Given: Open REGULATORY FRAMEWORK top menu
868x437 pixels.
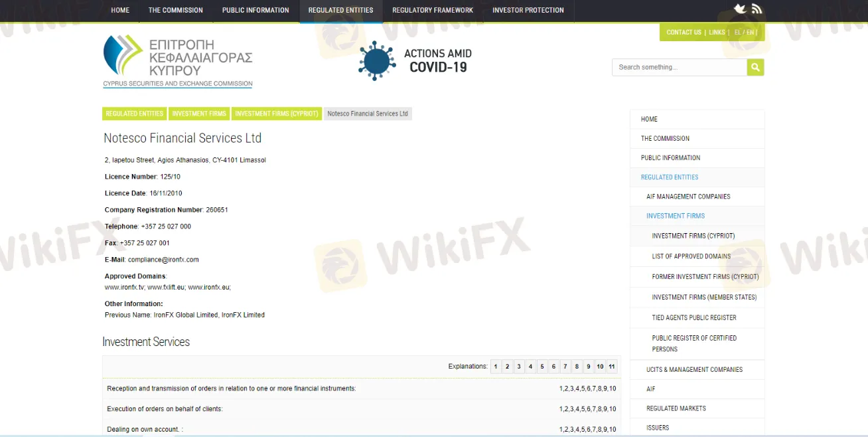Looking at the screenshot, I should pyautogui.click(x=433, y=11).
